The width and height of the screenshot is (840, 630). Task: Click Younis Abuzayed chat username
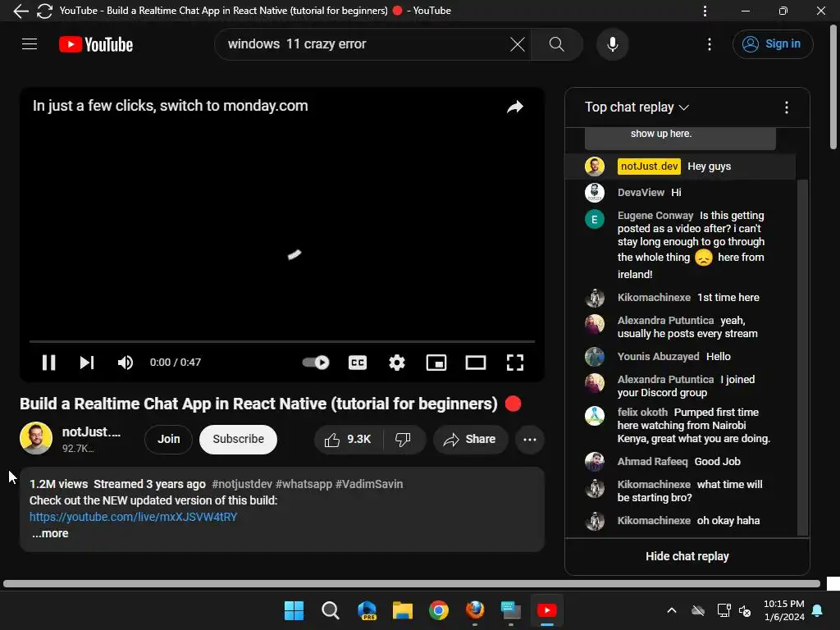pos(659,357)
